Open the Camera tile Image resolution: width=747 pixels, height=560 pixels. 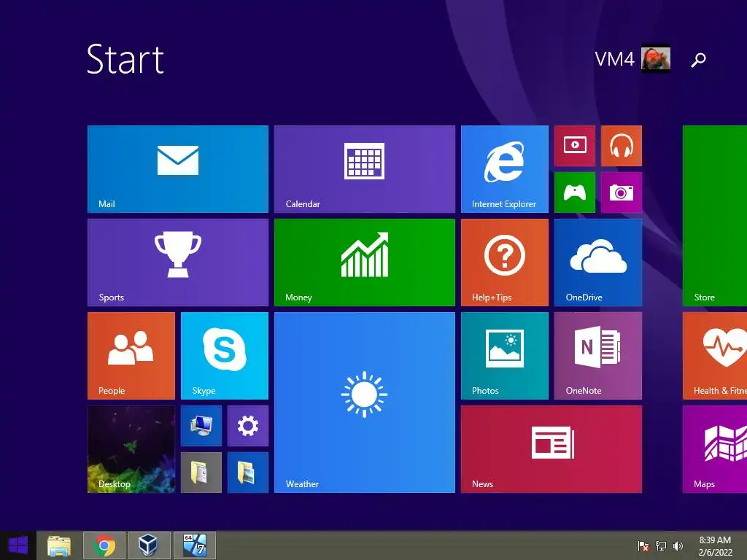[x=622, y=192]
